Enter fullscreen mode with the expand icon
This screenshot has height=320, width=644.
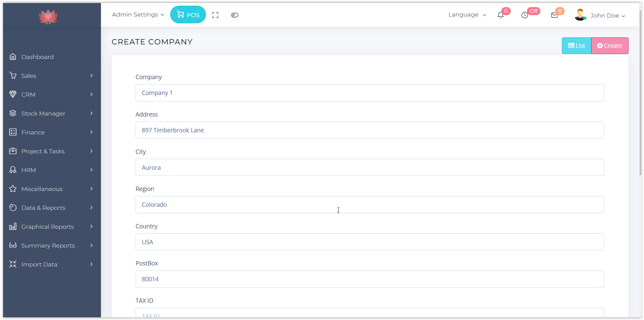coord(215,15)
